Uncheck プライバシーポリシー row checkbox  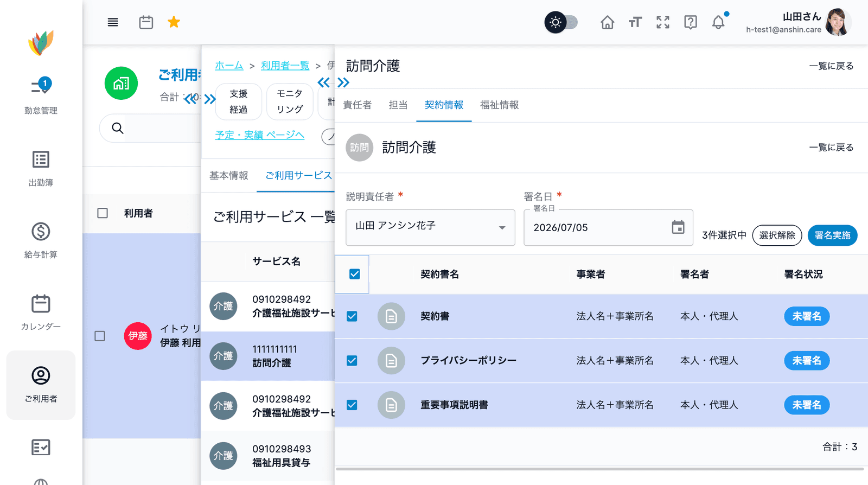[x=352, y=361]
